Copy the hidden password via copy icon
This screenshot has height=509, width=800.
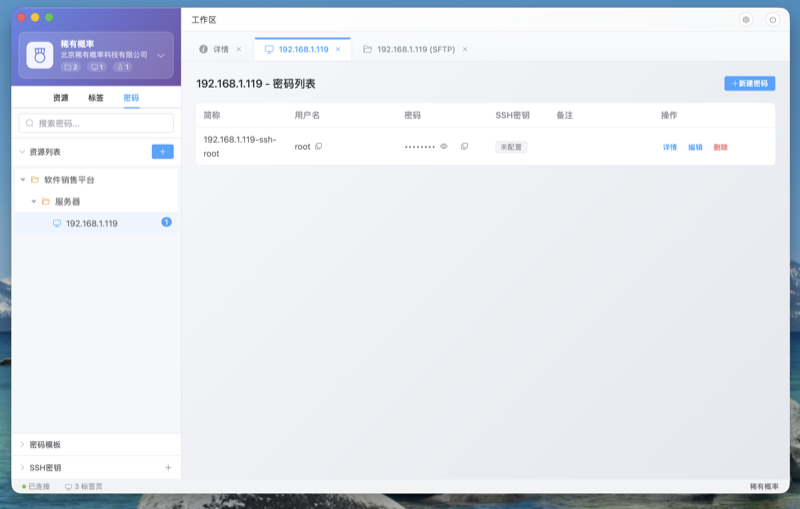[464, 147]
